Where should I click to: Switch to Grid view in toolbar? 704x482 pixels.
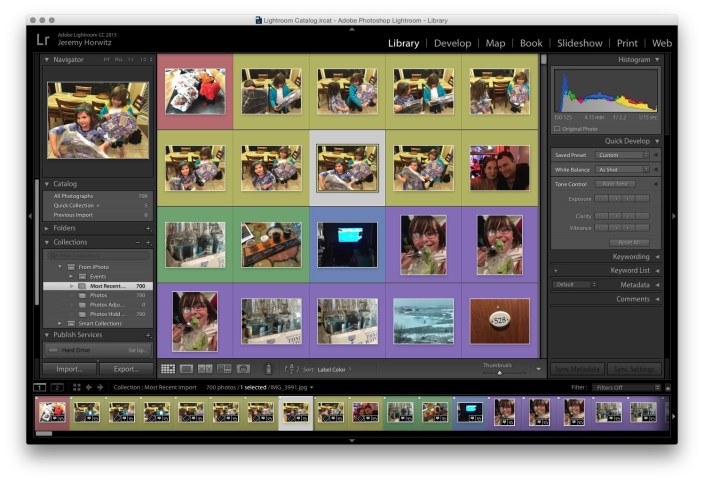(168, 369)
